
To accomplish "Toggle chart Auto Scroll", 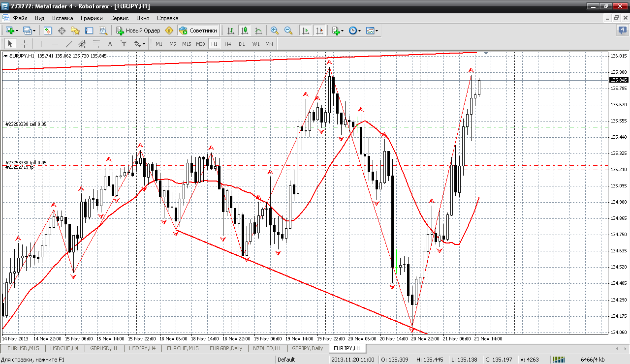I will click(306, 30).
